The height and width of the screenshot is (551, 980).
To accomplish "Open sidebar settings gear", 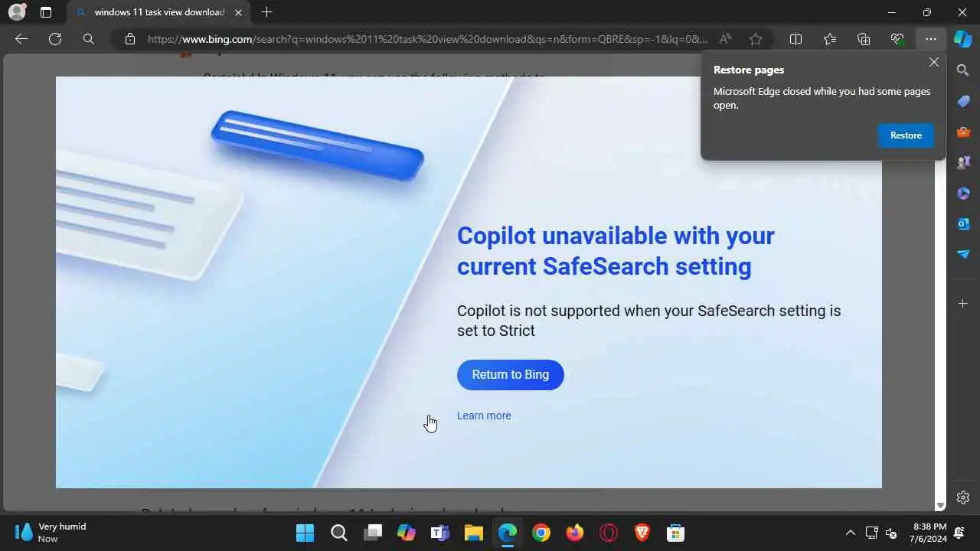I will click(963, 497).
